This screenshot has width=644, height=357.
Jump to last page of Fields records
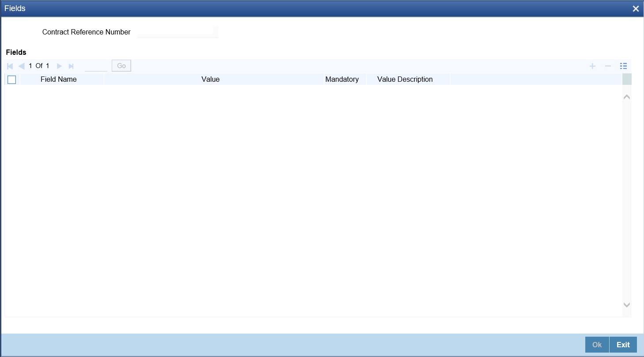click(x=71, y=66)
